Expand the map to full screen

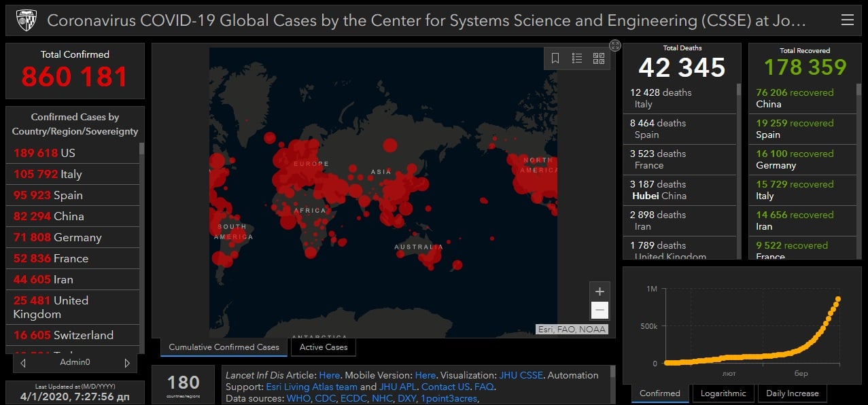point(615,46)
